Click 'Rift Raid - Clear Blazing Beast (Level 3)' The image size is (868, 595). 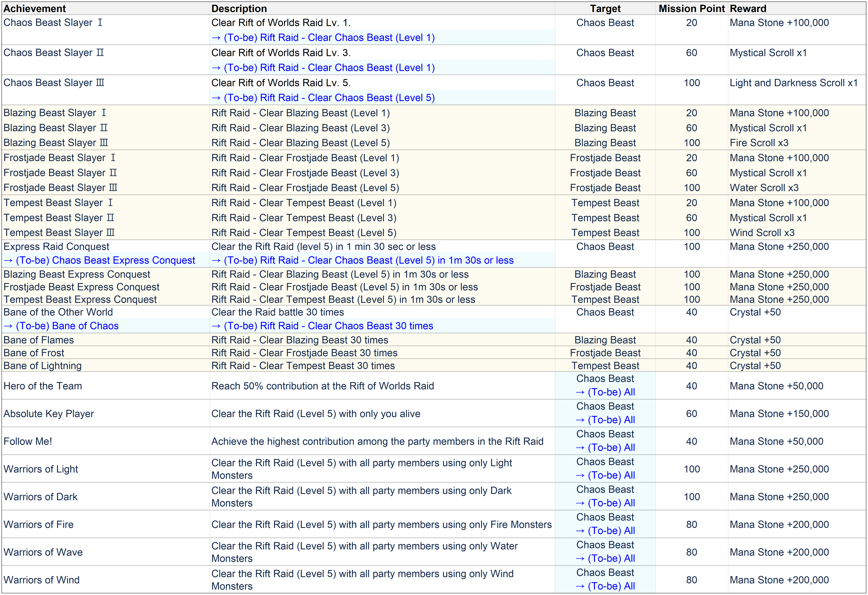(300, 128)
